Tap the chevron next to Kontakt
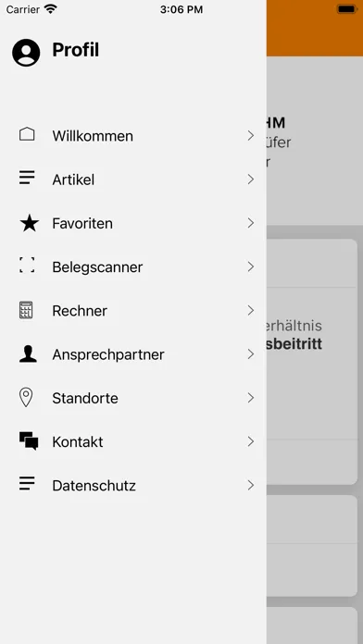The image size is (363, 644). coord(251,441)
